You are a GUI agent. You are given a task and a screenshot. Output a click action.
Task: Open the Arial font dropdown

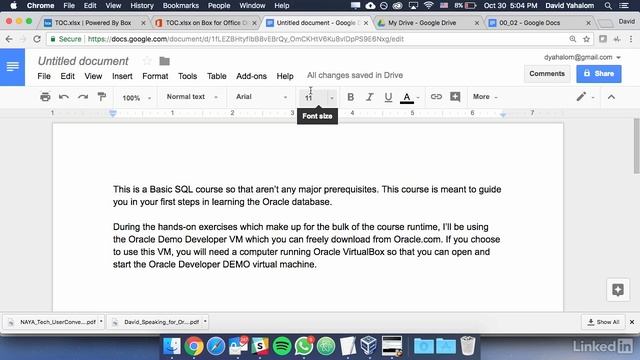click(x=261, y=97)
